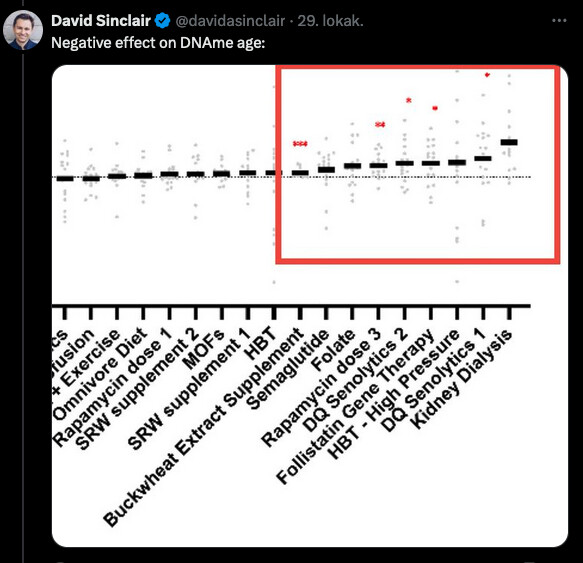Click the Omnivore Diet axis label
583x563 pixels.
pyautogui.click(x=100, y=374)
